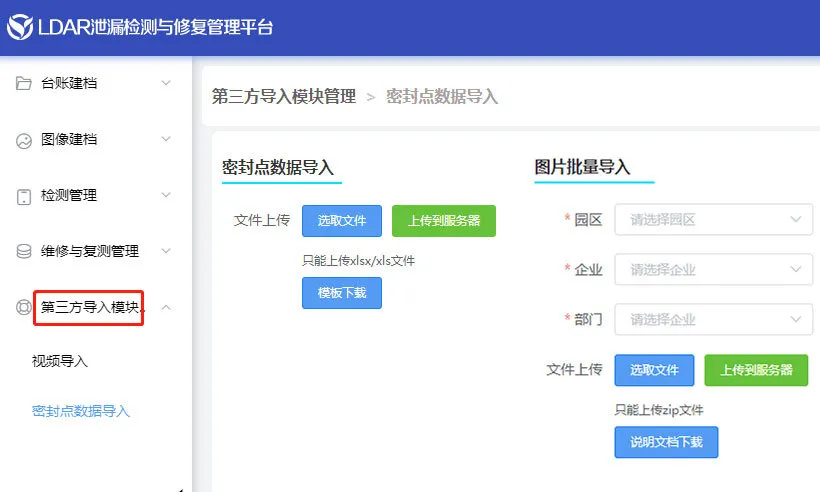
Task: Open the 部门 selection dropdown
Action: pos(713,320)
